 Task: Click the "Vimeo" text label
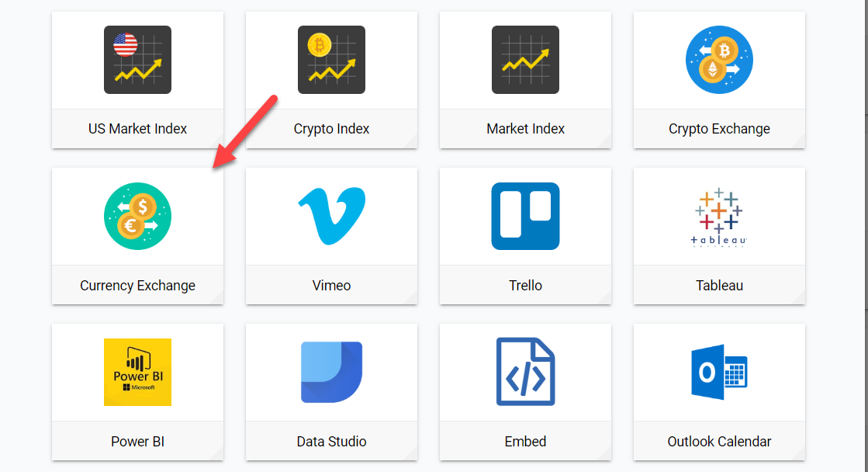click(331, 286)
